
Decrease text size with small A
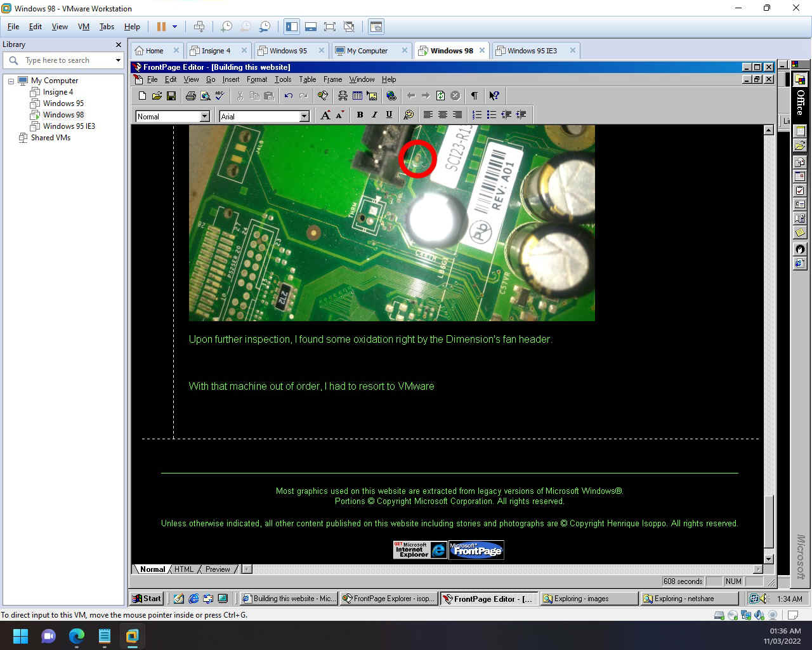point(340,115)
